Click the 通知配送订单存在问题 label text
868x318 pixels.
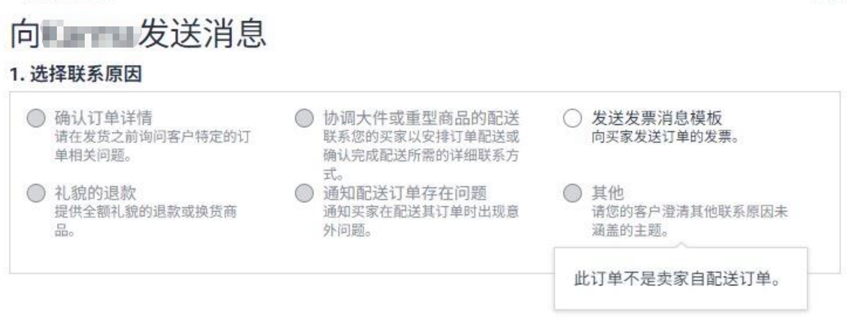point(405,193)
